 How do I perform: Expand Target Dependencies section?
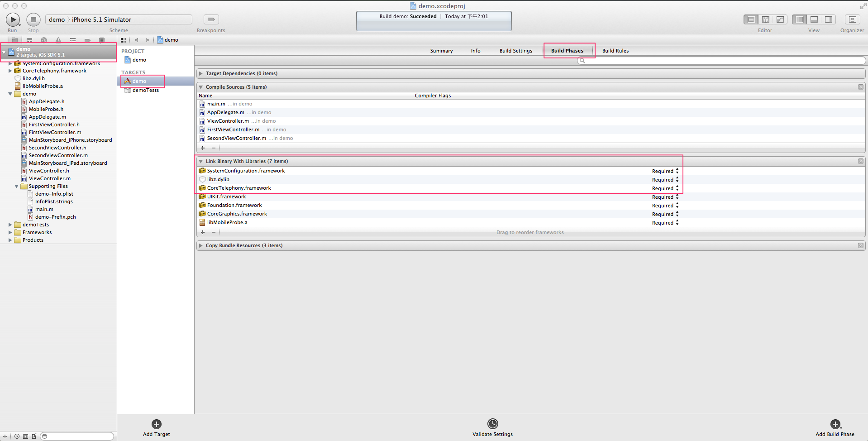[201, 73]
